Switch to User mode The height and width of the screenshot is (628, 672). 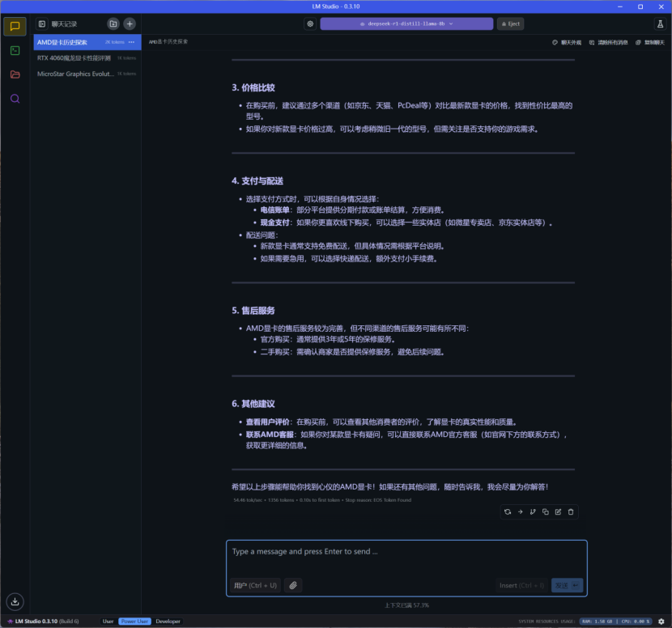coord(108,622)
